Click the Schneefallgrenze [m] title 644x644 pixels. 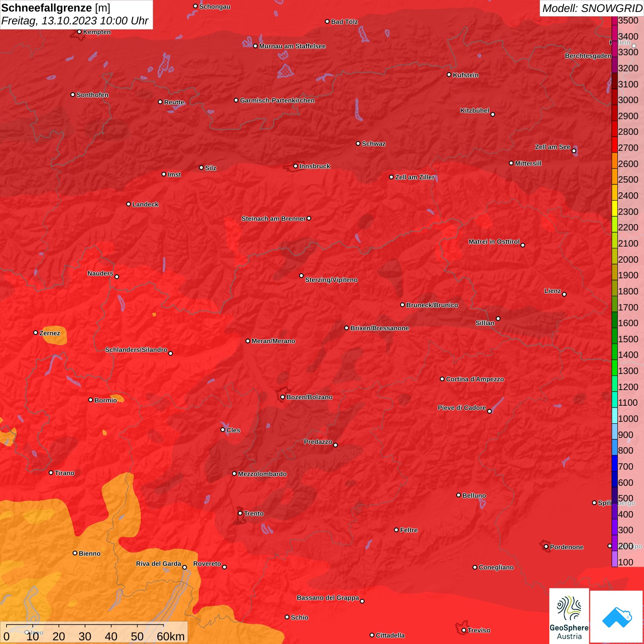56,8
